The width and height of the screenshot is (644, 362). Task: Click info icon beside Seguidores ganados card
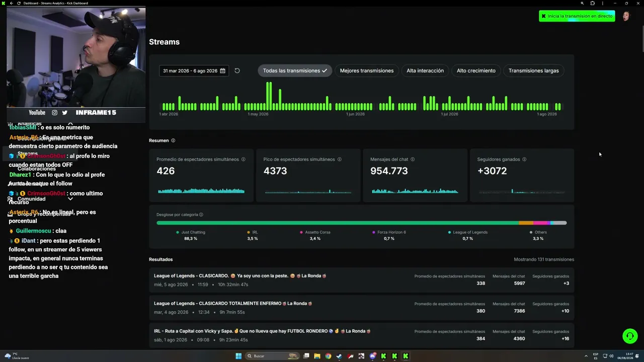(524, 159)
